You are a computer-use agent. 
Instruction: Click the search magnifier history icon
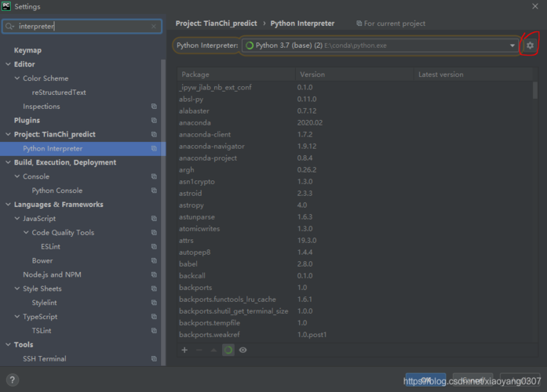[10, 27]
